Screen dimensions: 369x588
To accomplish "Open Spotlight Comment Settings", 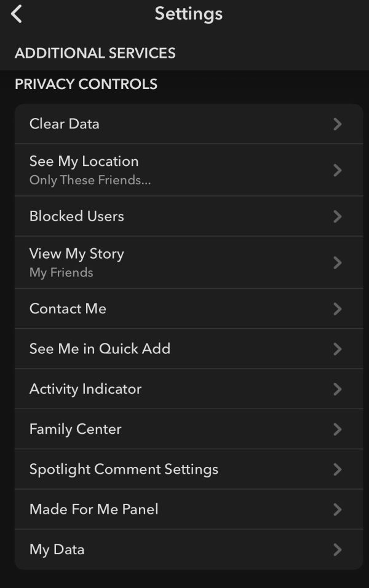I will click(x=123, y=469).
